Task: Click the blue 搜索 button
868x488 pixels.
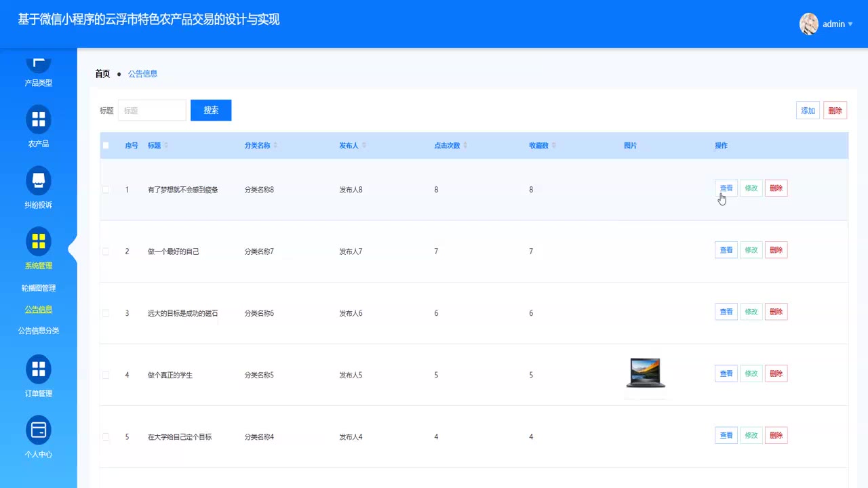Action: click(x=211, y=110)
